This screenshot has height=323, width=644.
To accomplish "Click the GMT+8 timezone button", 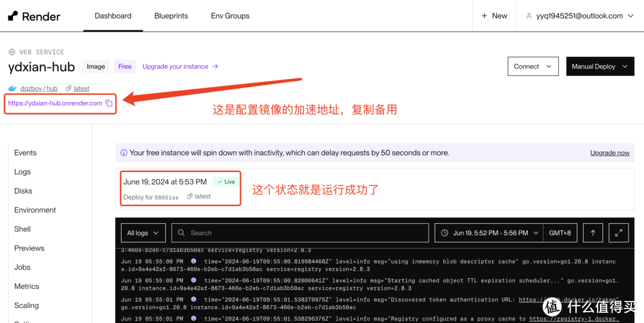I will [560, 233].
